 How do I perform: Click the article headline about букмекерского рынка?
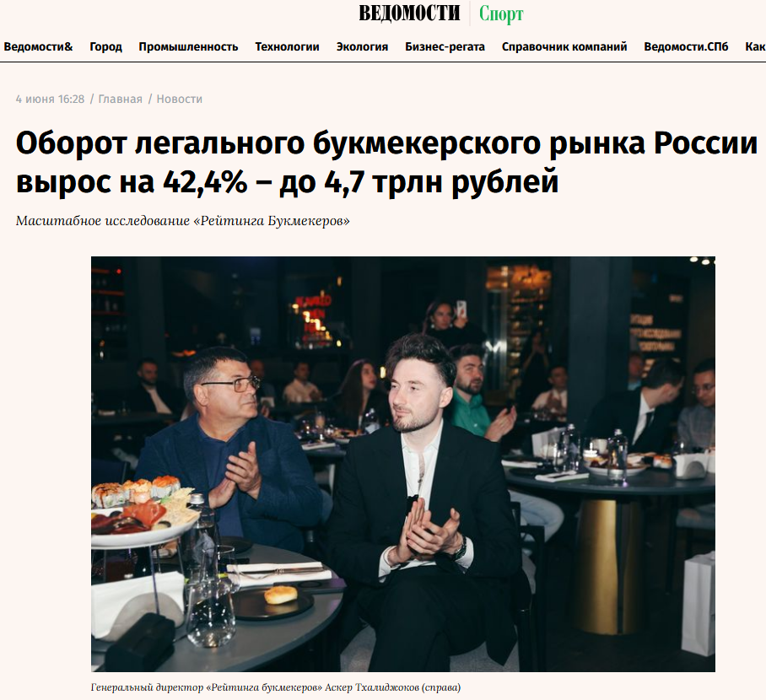[386, 163]
